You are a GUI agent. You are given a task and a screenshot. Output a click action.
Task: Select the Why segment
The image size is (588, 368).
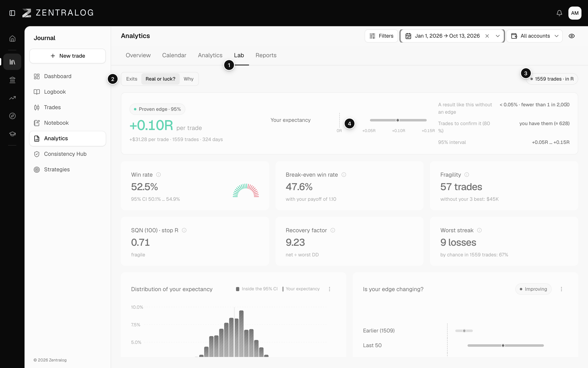(x=189, y=79)
